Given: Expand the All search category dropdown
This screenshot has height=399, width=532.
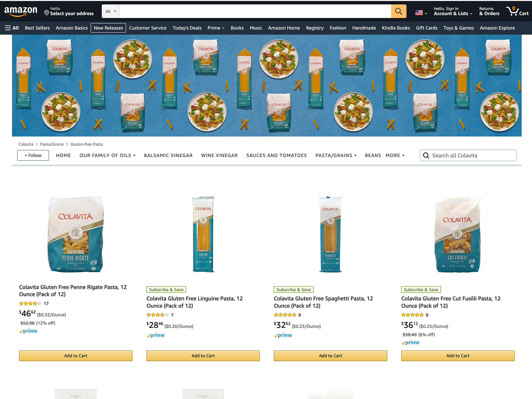Looking at the screenshot, I should coord(111,11).
